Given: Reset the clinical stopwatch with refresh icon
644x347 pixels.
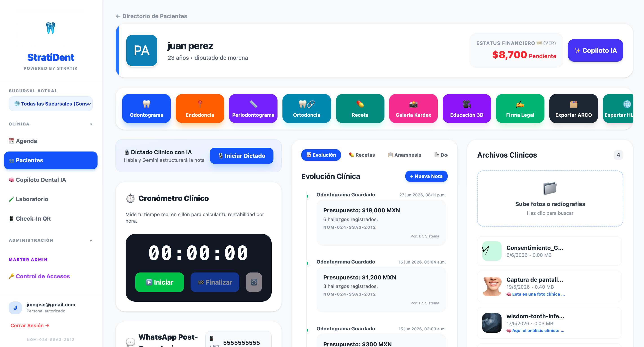Looking at the screenshot, I should click(254, 282).
